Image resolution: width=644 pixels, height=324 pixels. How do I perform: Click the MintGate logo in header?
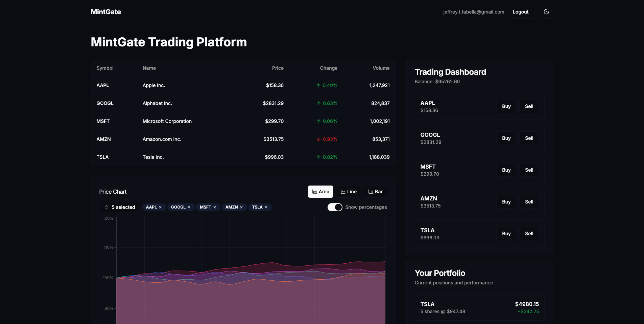point(106,12)
